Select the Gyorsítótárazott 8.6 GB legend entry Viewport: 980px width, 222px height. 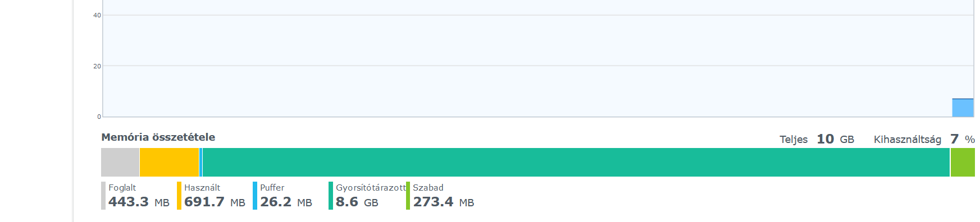coord(367,196)
